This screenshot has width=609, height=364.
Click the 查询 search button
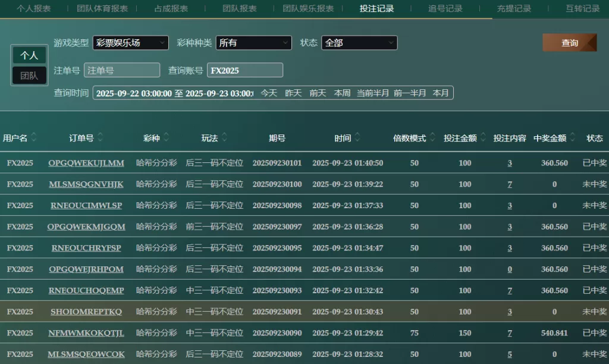click(569, 43)
